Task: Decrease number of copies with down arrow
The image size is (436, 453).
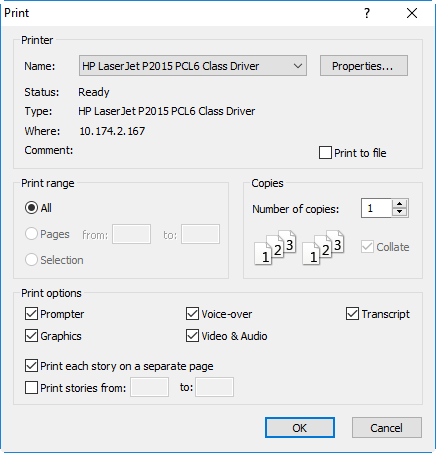Action: (x=399, y=212)
